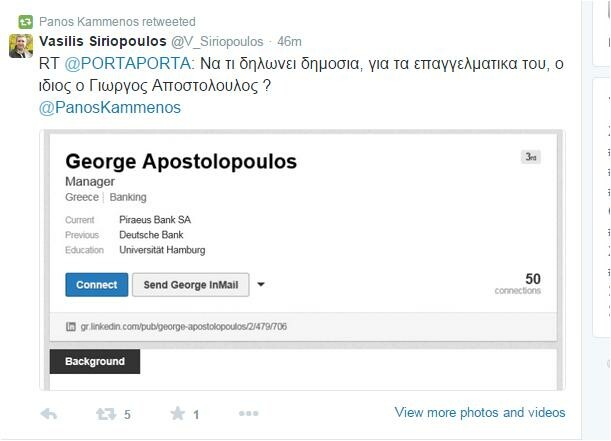Open the @PORTAPORTA mention link

(x=127, y=64)
